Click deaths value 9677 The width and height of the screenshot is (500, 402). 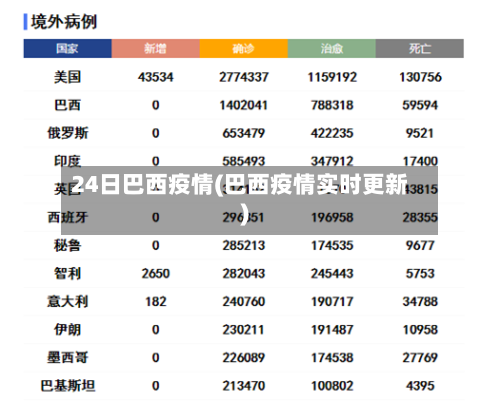[x=420, y=246]
